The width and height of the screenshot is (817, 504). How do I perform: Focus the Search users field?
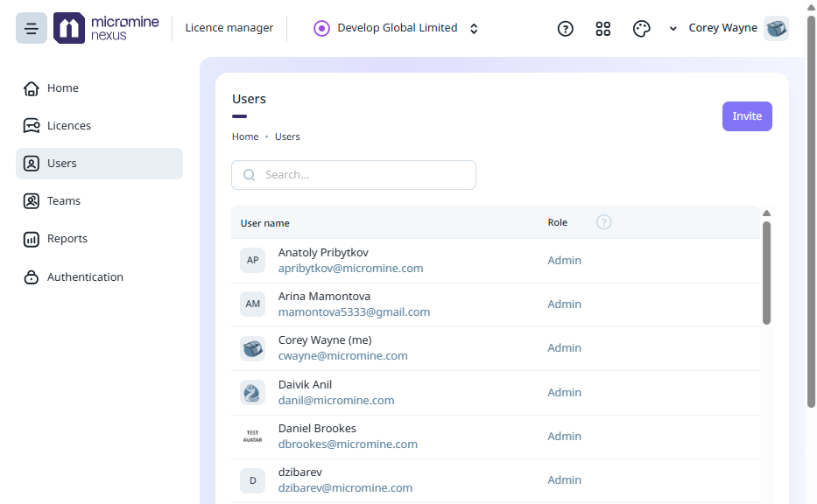pyautogui.click(x=354, y=175)
